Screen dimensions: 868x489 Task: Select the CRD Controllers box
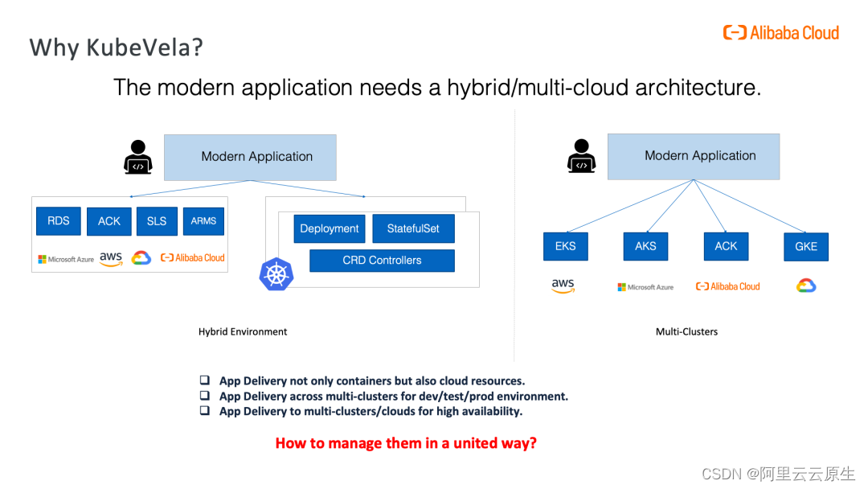(x=382, y=261)
